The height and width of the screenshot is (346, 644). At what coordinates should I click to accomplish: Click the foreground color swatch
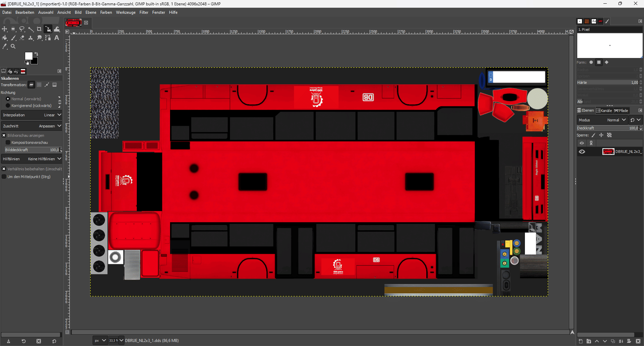point(29,56)
